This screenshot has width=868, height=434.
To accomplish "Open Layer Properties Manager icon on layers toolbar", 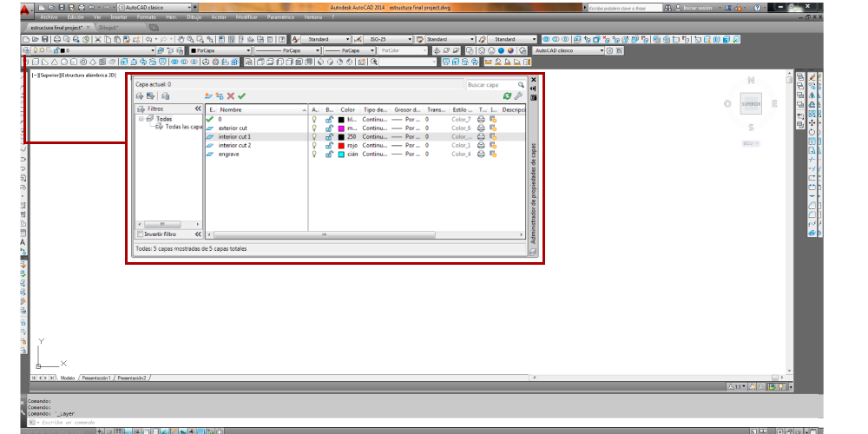I will (x=26, y=50).
